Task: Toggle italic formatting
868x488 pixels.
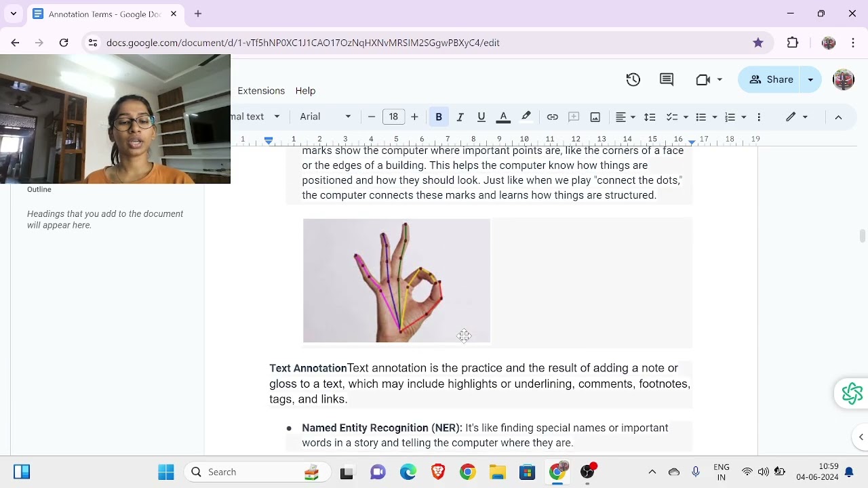Action: point(460,117)
